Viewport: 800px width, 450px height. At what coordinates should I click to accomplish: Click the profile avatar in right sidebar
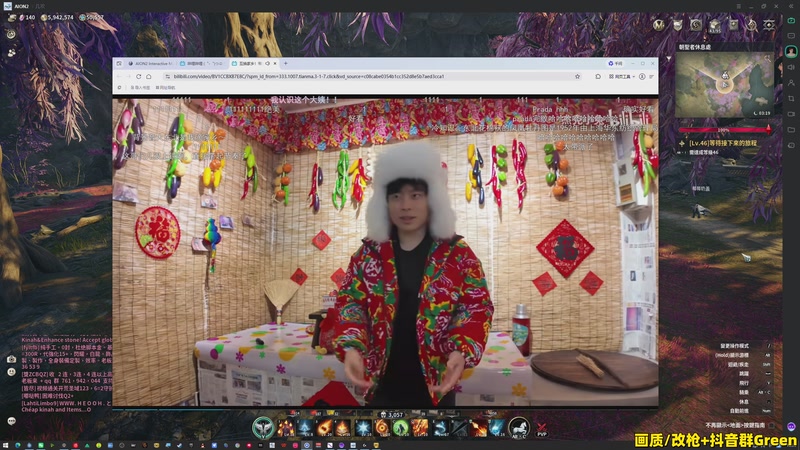791,52
